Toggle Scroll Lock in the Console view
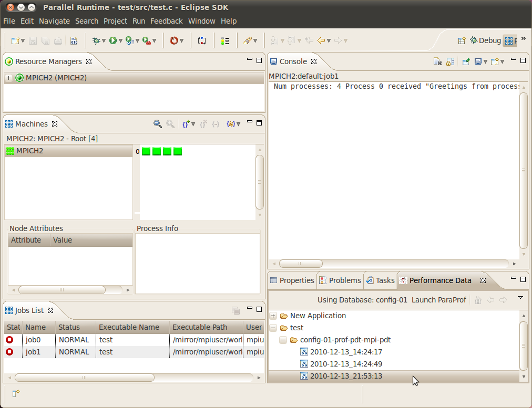 (x=450, y=61)
